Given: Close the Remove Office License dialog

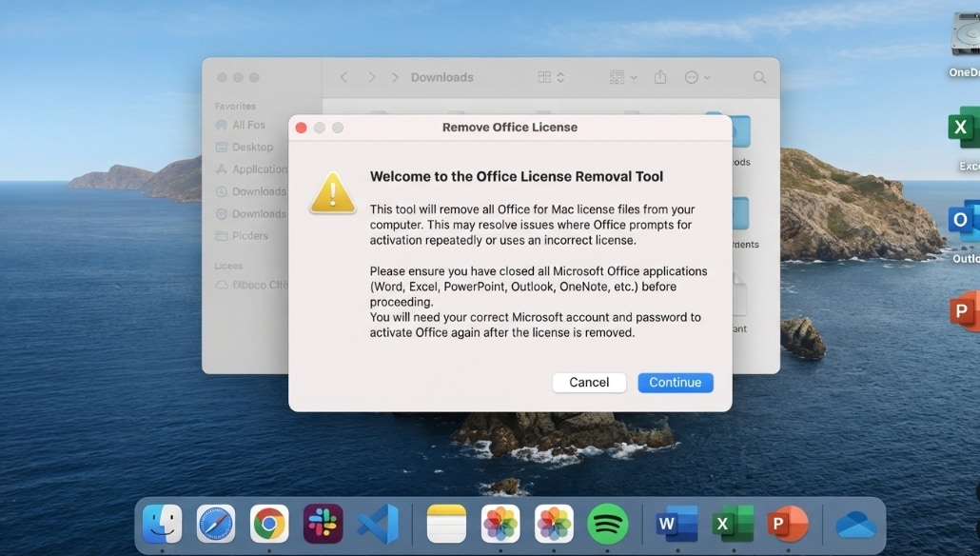Looking at the screenshot, I should click(x=302, y=128).
